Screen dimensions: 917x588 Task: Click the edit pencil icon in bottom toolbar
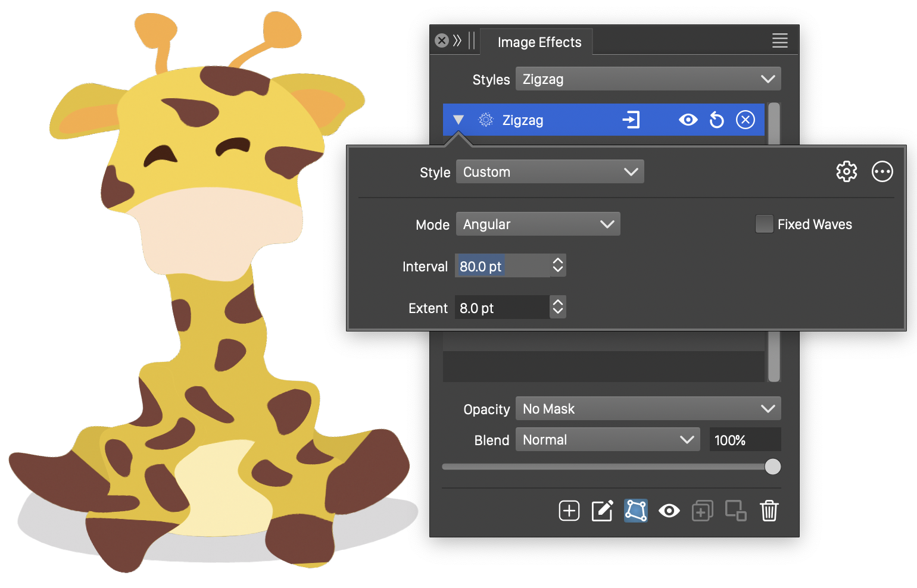(x=602, y=511)
